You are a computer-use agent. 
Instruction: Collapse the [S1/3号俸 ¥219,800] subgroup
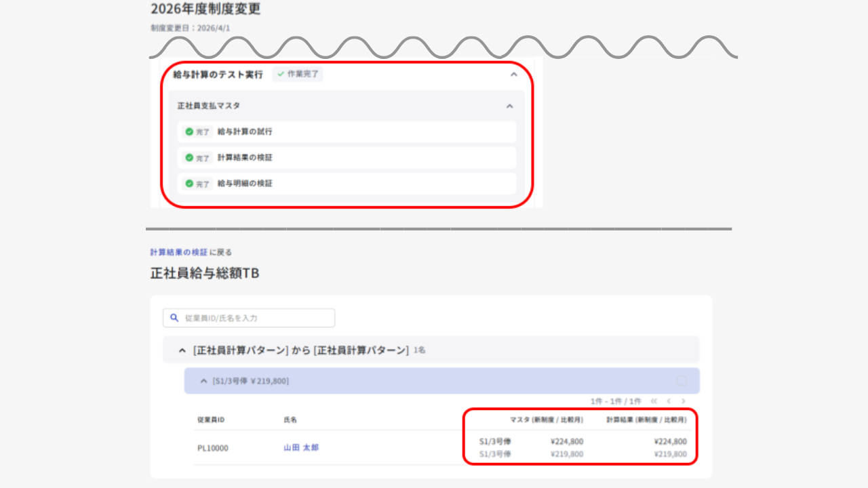(203, 380)
